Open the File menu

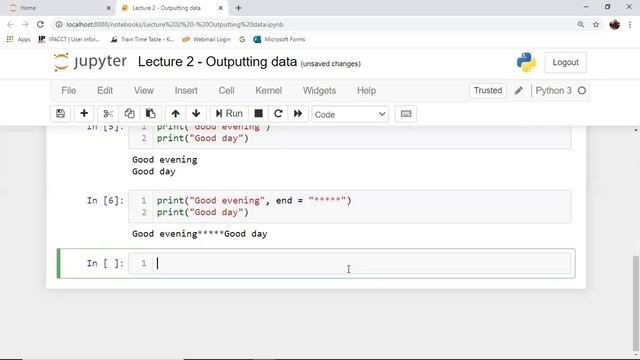tap(69, 91)
